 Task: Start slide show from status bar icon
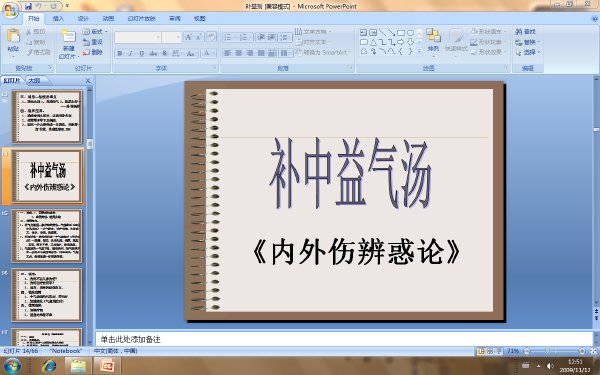coord(499,351)
